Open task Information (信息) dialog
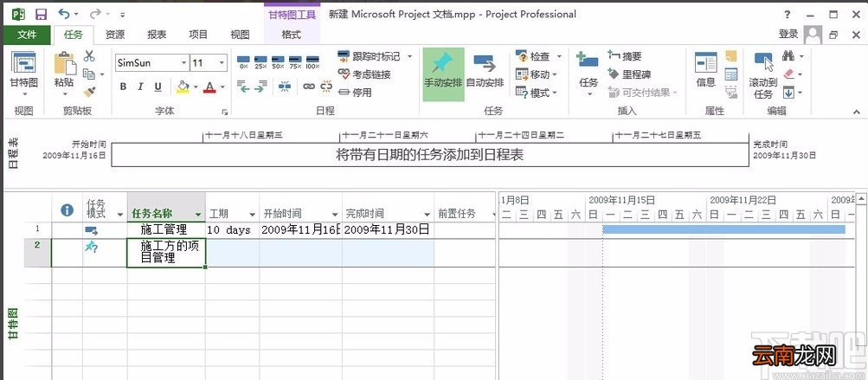 click(706, 69)
